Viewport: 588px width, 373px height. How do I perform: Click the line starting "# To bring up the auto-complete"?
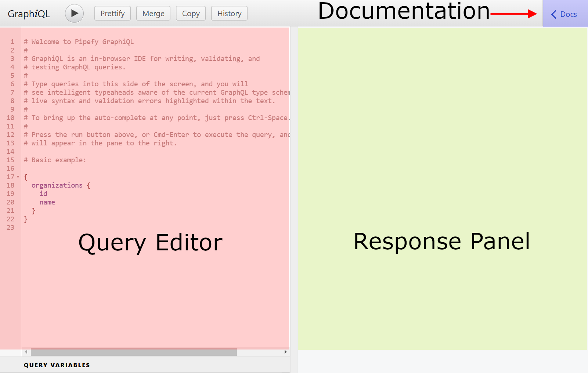[157, 118]
